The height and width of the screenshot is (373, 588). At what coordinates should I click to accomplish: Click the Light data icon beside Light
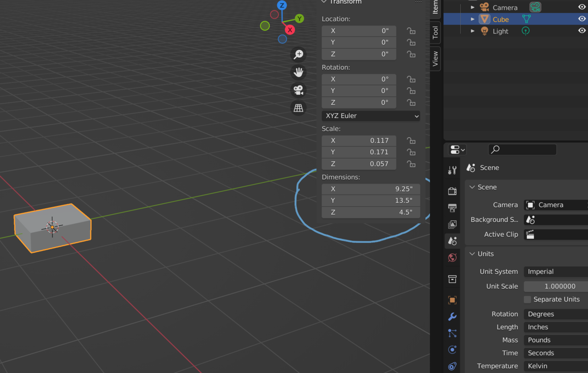(x=526, y=31)
